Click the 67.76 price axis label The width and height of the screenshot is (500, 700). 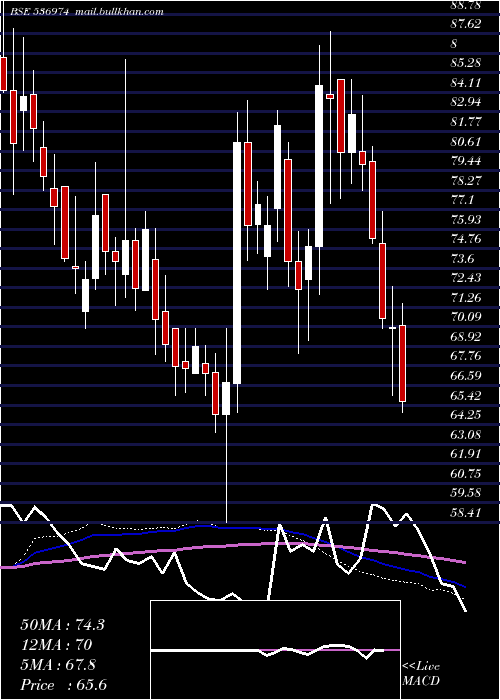point(466,356)
